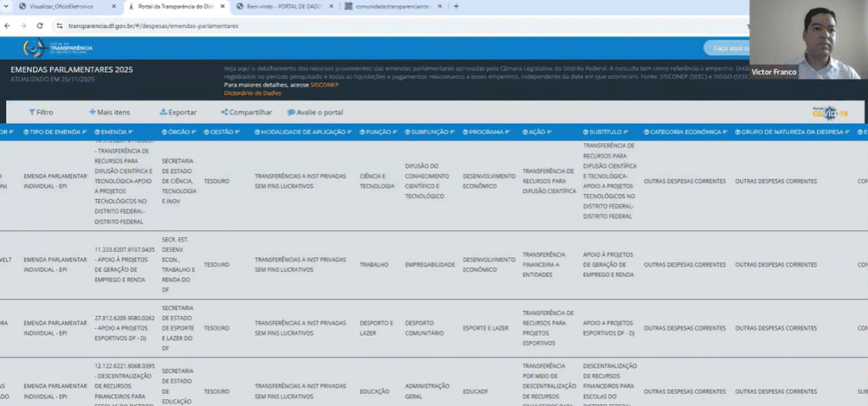The image size is (868, 406).
Task: Expand the CATEGORIA ECONÔMICA column filter arrow
Action: tap(726, 132)
